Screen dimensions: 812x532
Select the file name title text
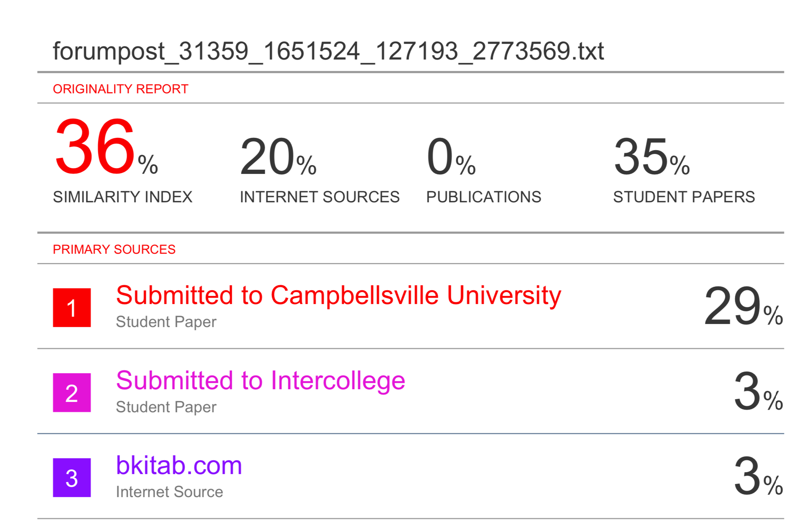328,51
